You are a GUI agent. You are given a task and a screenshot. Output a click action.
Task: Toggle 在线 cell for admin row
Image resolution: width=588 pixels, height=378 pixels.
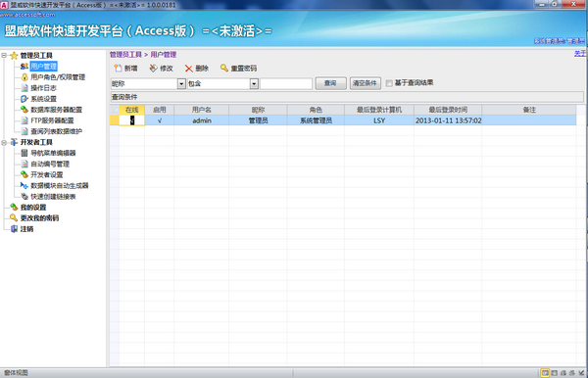coord(132,120)
